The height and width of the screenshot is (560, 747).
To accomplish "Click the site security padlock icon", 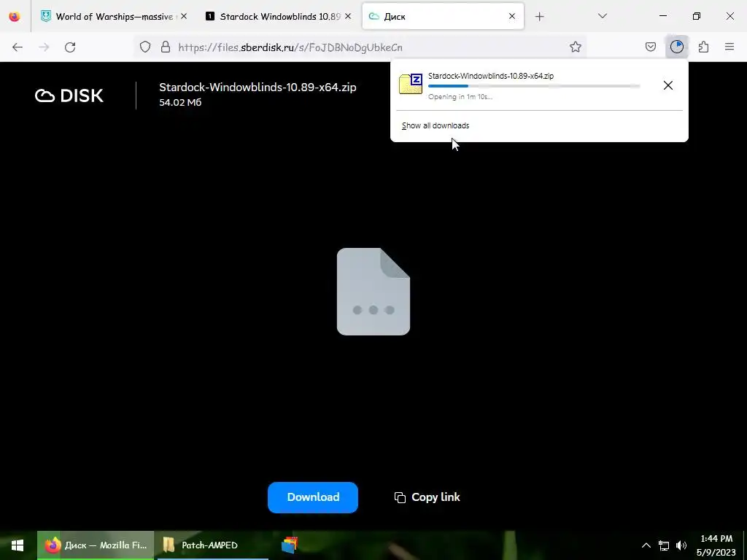I will 166,47.
